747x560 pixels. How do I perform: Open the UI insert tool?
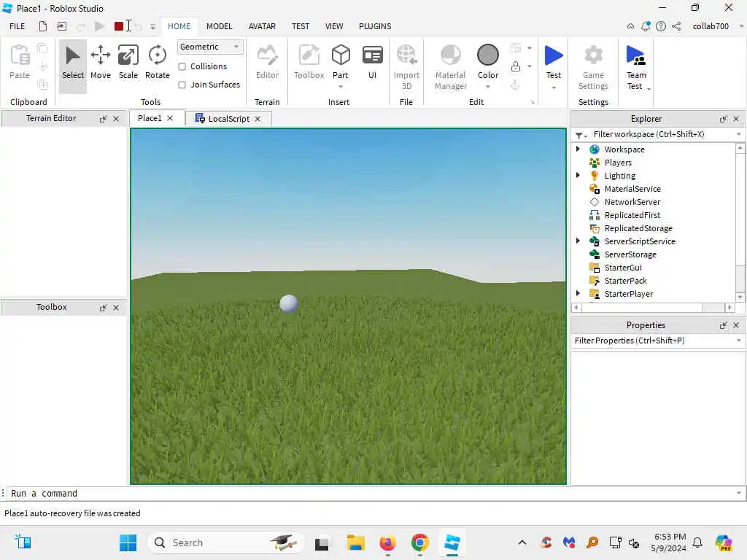click(373, 63)
